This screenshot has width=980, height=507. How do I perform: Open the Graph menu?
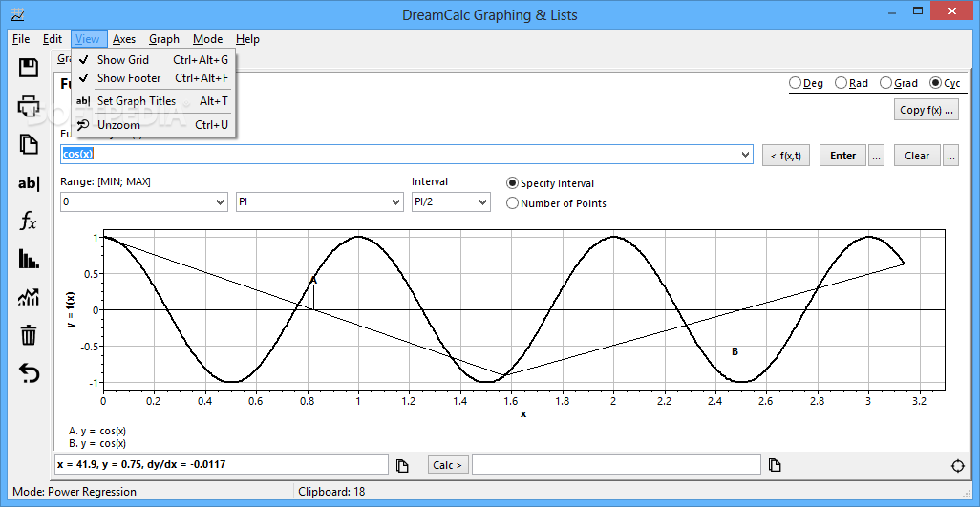click(164, 39)
